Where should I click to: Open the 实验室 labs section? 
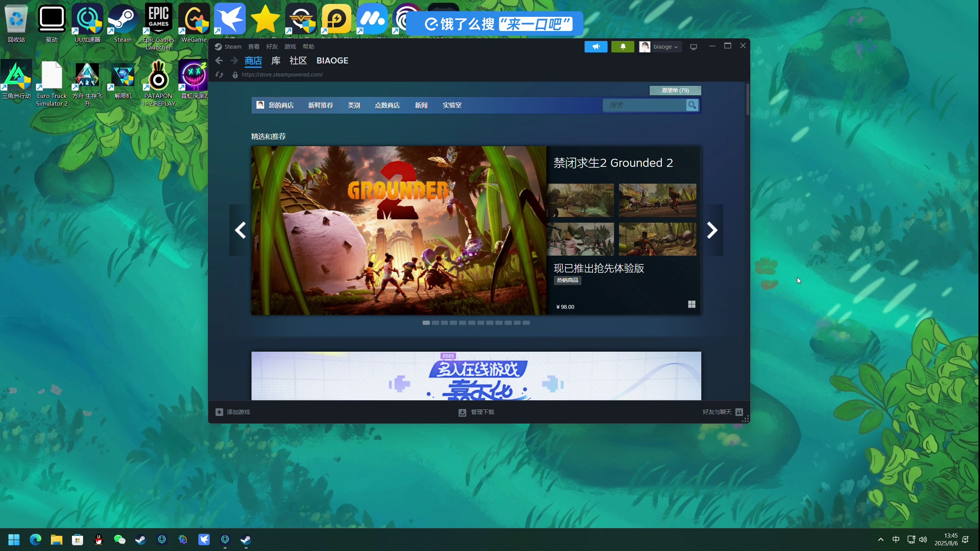click(452, 105)
